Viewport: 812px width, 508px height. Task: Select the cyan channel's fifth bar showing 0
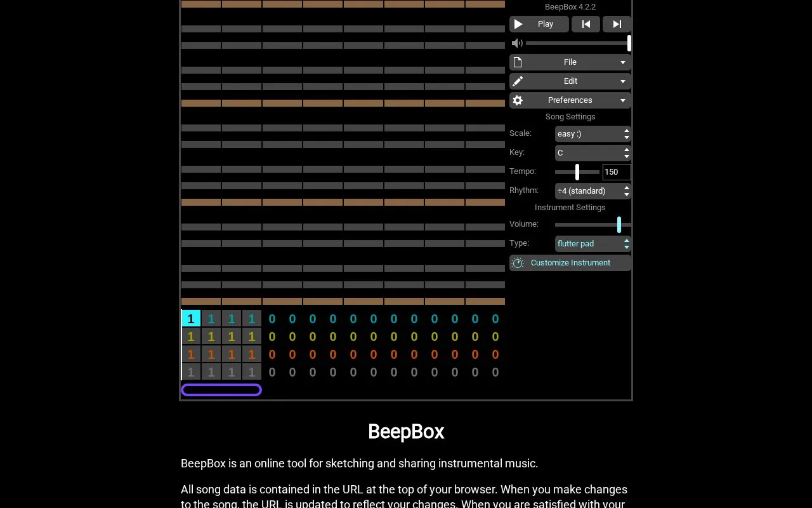coord(272,319)
